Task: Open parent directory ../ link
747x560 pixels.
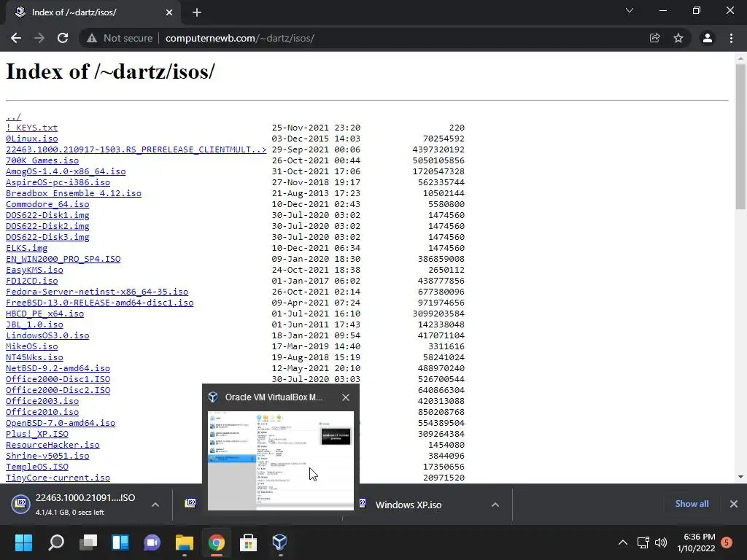Action: (x=13, y=117)
